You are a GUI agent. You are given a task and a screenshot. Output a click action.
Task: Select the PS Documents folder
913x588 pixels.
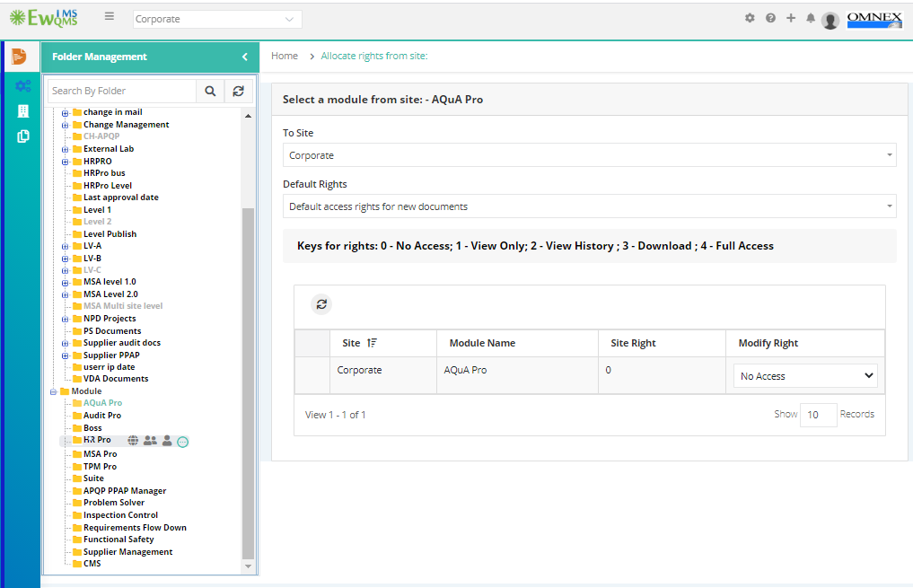(112, 331)
